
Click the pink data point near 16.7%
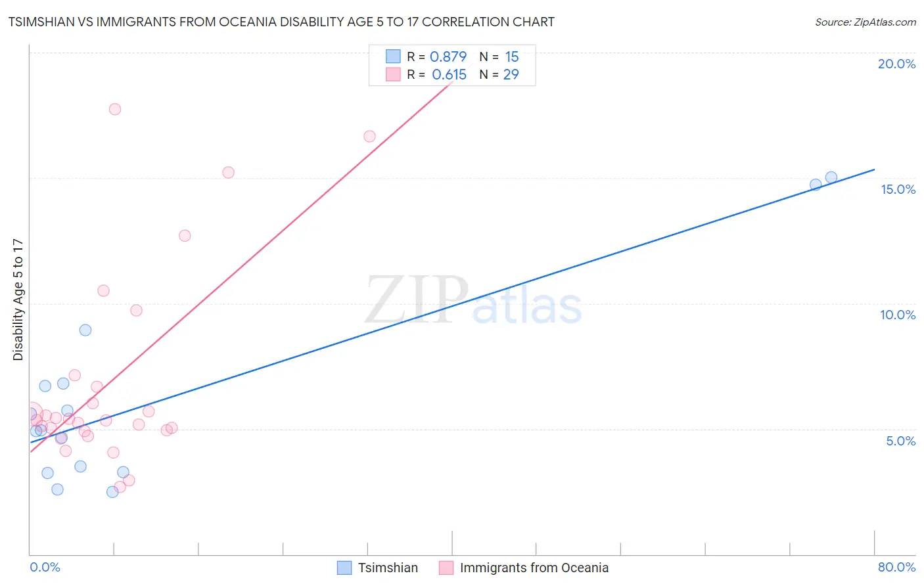pyautogui.click(x=369, y=136)
